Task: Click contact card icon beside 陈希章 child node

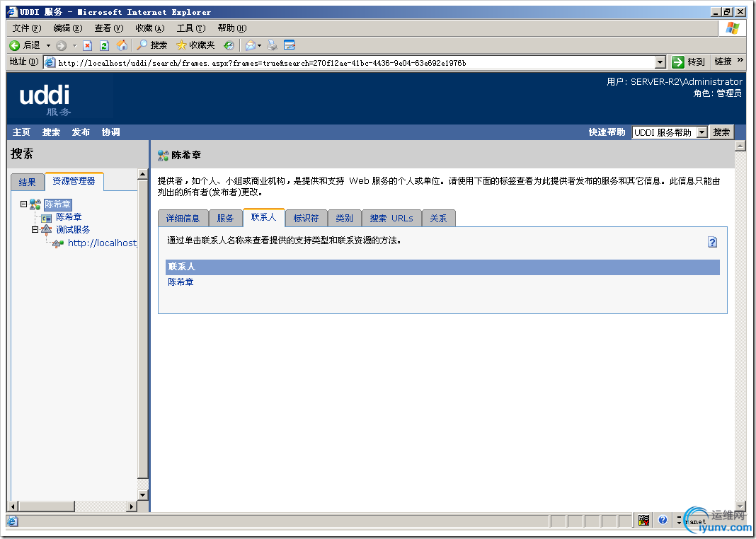Action: [x=46, y=218]
